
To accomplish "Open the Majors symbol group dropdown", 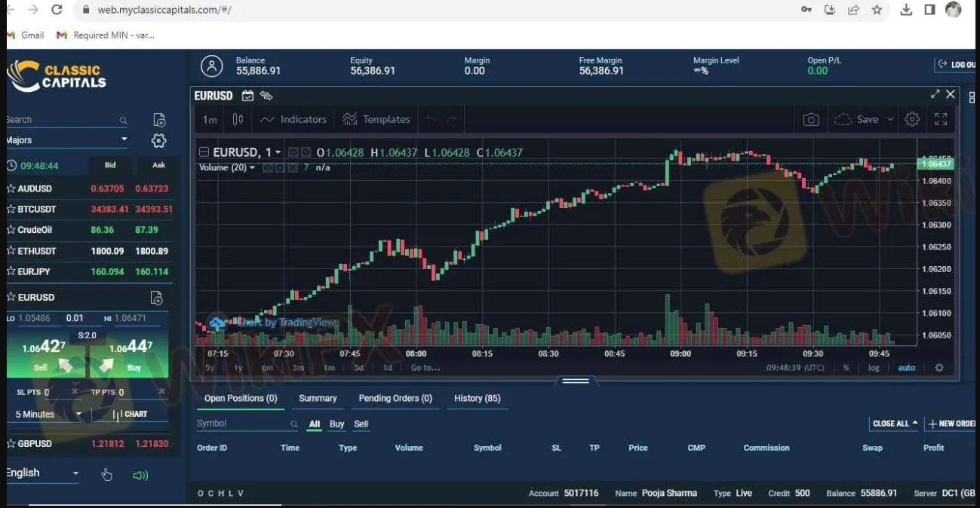I will pyautogui.click(x=66, y=140).
